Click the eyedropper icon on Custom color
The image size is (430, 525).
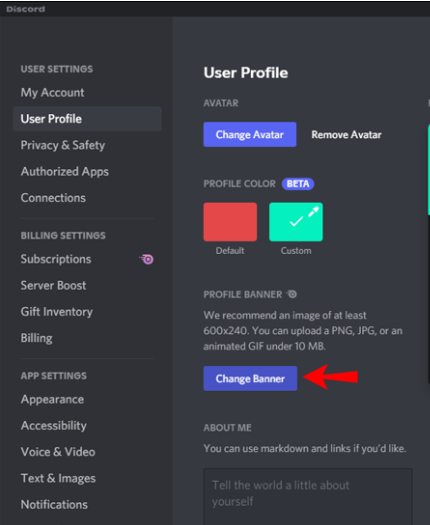313,212
